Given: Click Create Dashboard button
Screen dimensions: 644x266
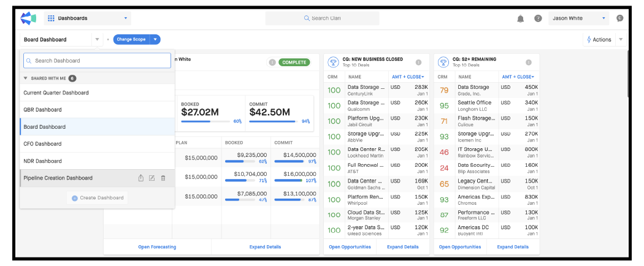Looking at the screenshot, I should [98, 198].
